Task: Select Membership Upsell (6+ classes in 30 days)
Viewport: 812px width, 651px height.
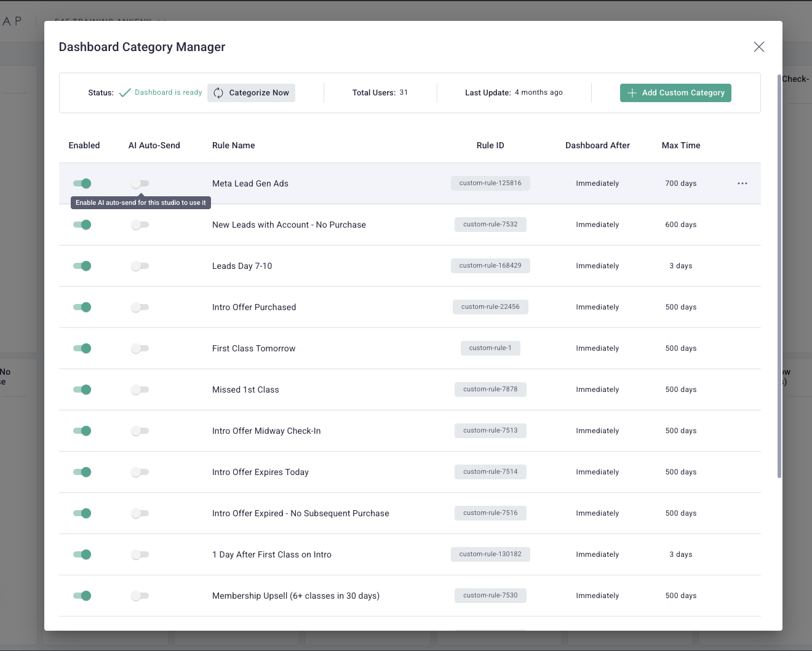Action: [x=296, y=596]
